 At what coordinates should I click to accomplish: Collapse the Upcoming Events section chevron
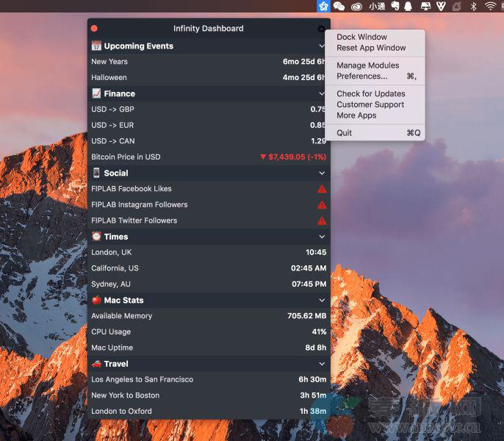coord(322,46)
